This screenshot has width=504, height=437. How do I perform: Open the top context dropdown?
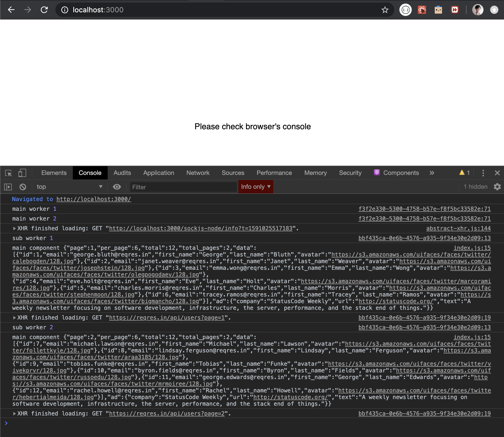[69, 187]
